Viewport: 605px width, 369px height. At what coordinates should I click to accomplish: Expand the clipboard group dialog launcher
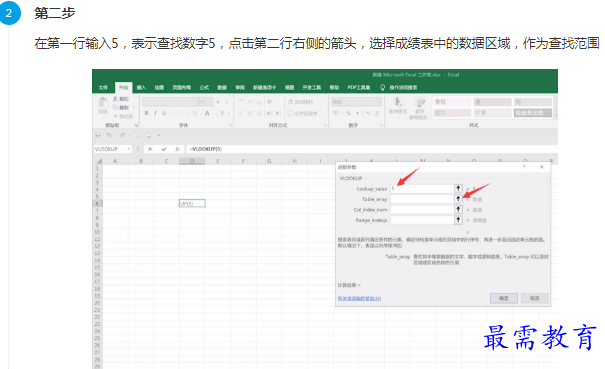coord(136,125)
